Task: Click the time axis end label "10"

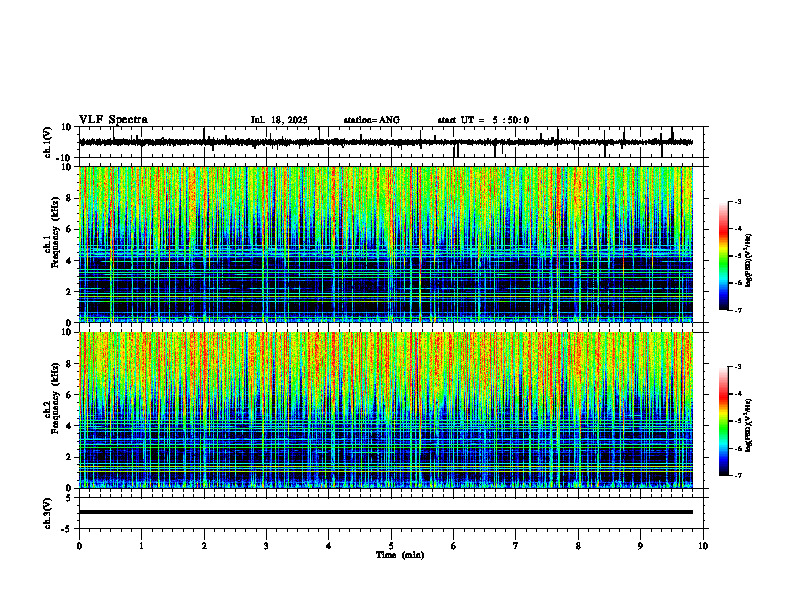Action: [x=703, y=546]
